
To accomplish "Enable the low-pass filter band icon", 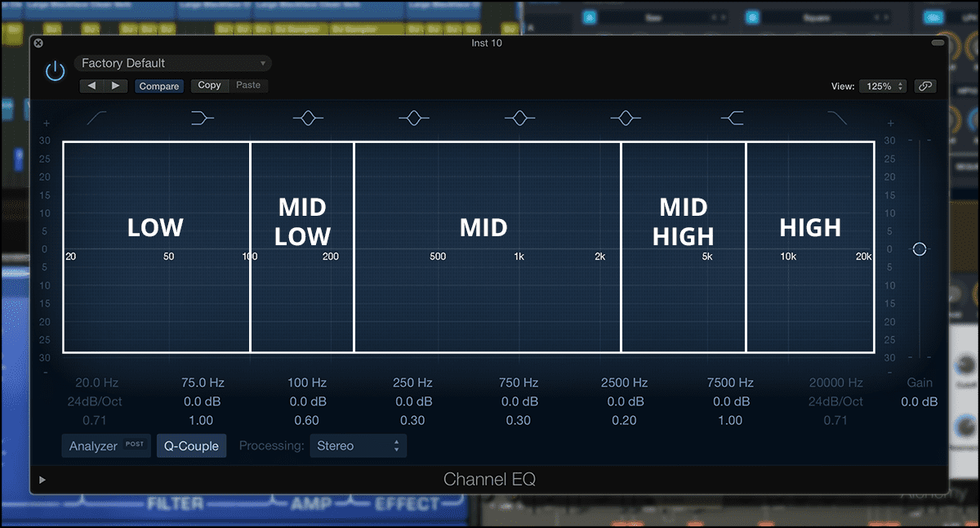I will click(838, 118).
